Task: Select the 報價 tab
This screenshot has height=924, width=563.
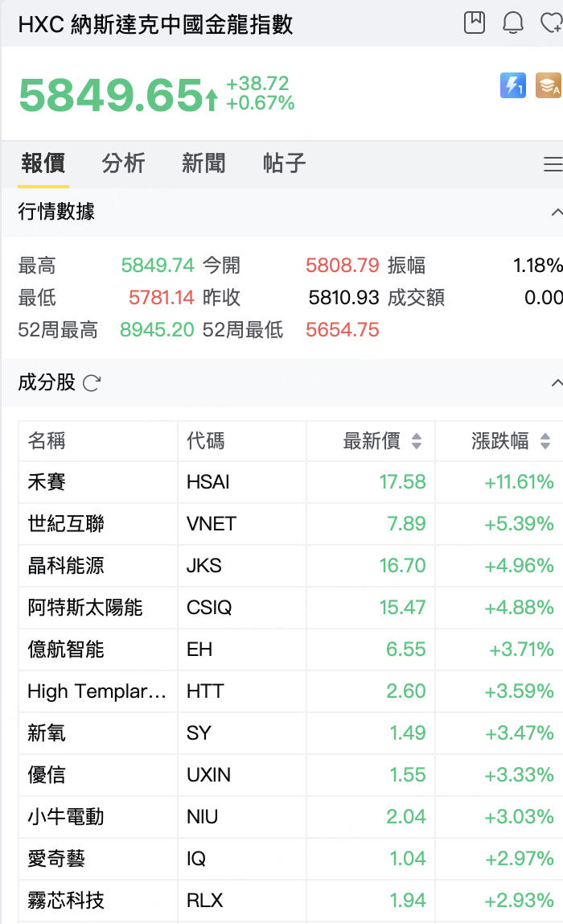Action: (43, 163)
